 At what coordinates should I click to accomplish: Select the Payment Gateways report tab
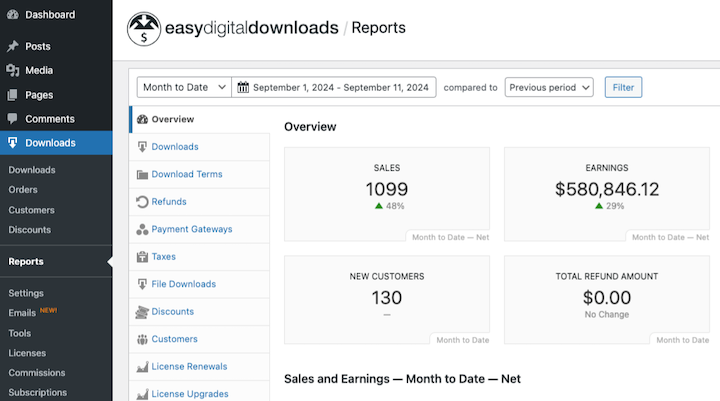(199, 229)
